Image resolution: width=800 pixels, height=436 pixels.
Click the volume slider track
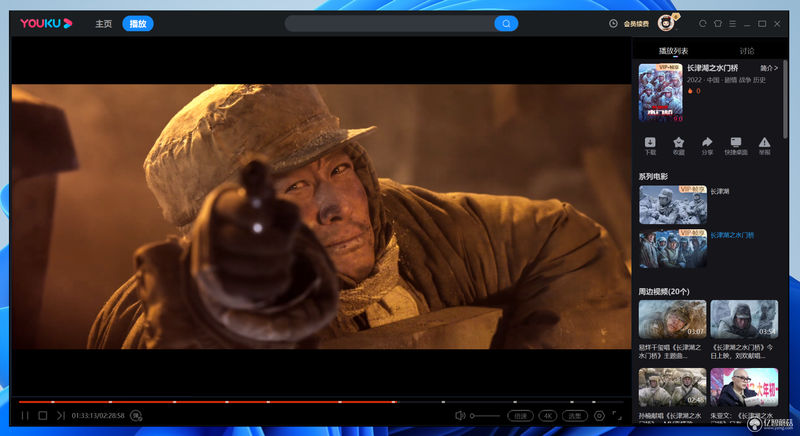tap(485, 416)
